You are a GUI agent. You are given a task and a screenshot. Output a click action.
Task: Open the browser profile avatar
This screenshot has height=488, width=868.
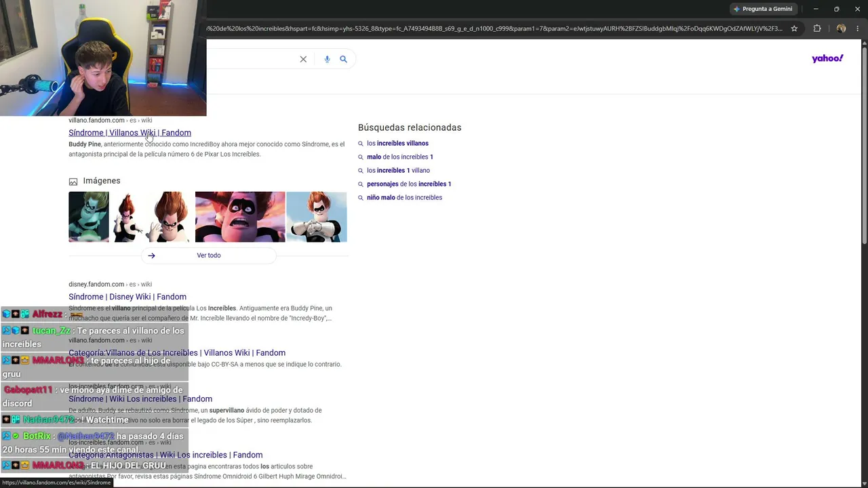coord(841,28)
